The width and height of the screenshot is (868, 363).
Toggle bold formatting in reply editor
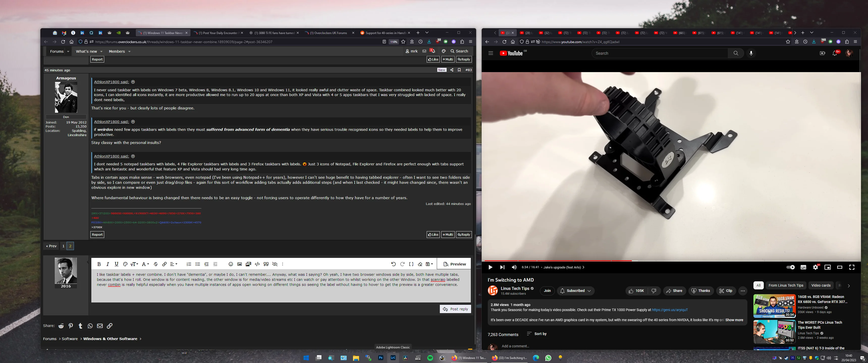coord(99,264)
